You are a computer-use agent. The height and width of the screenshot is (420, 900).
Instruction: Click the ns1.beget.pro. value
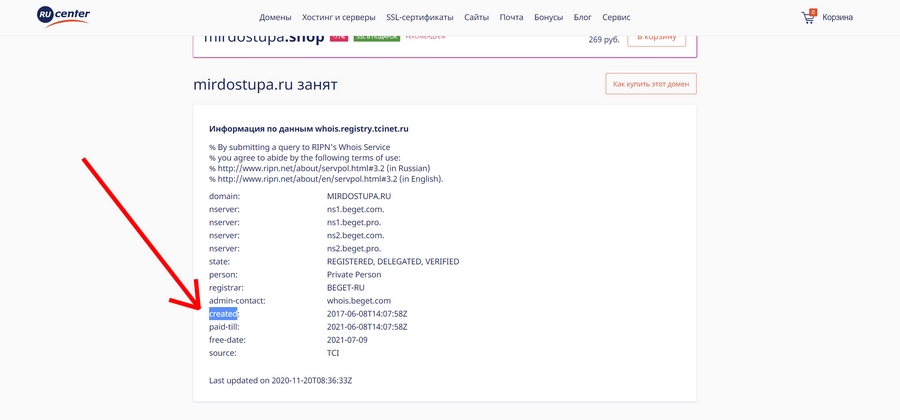354,222
